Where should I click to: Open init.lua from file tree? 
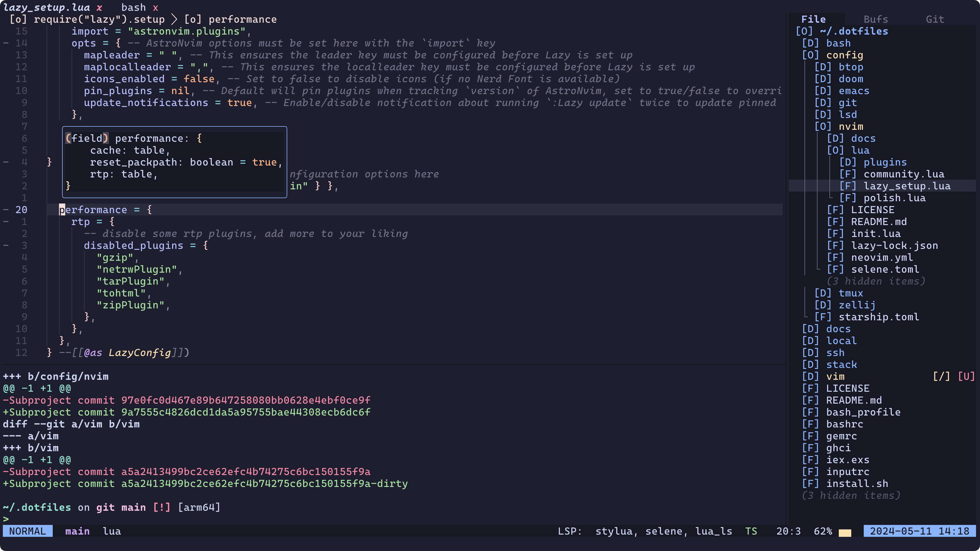pos(875,234)
